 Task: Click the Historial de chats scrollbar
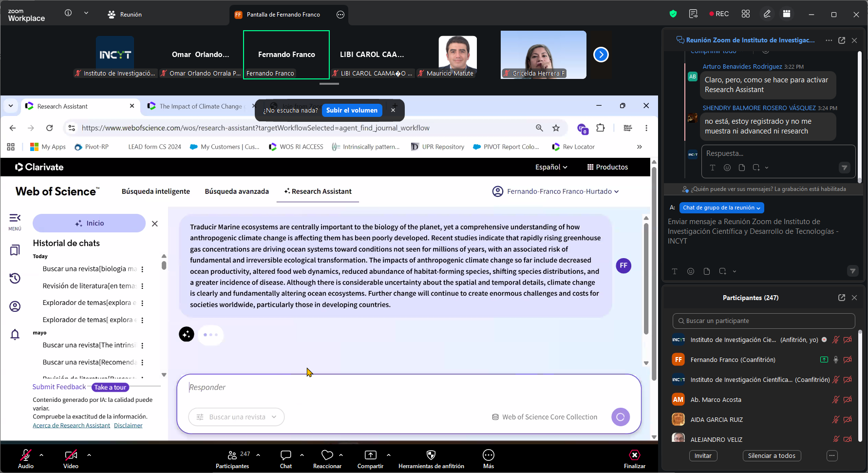click(164, 265)
